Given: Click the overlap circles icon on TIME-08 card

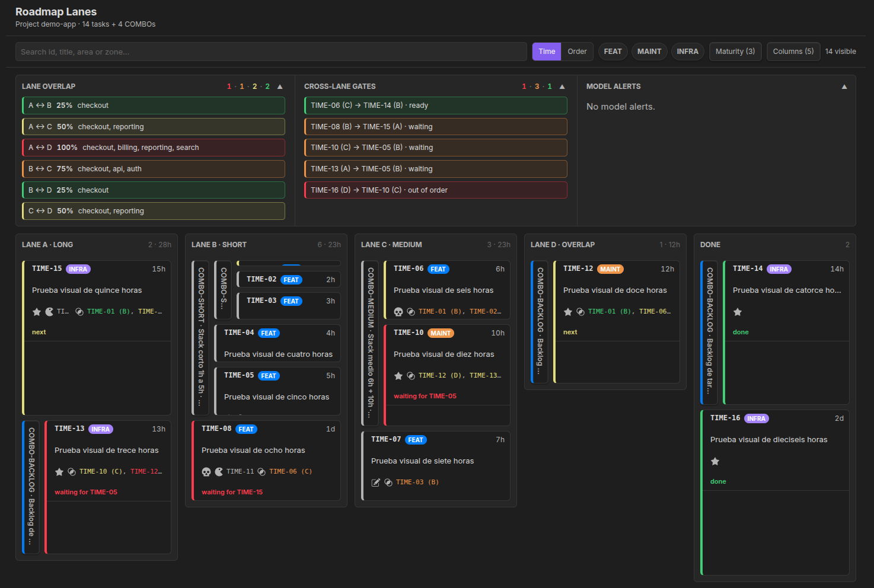Looking at the screenshot, I should [x=261, y=472].
